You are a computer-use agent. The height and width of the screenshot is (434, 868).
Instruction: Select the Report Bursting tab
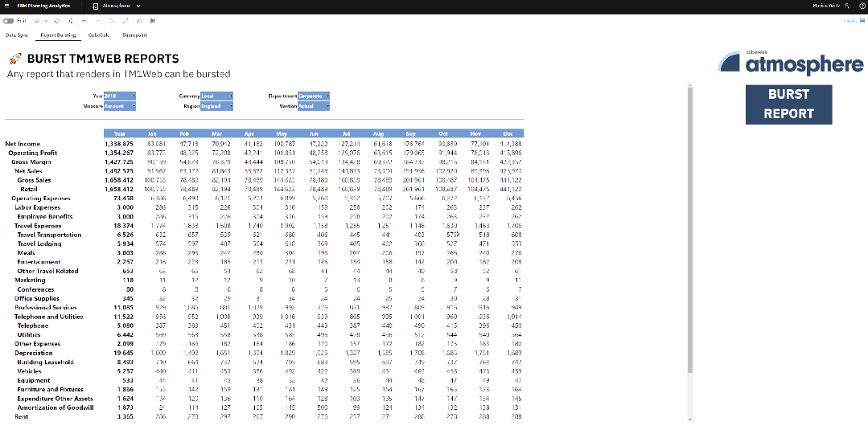click(x=58, y=35)
